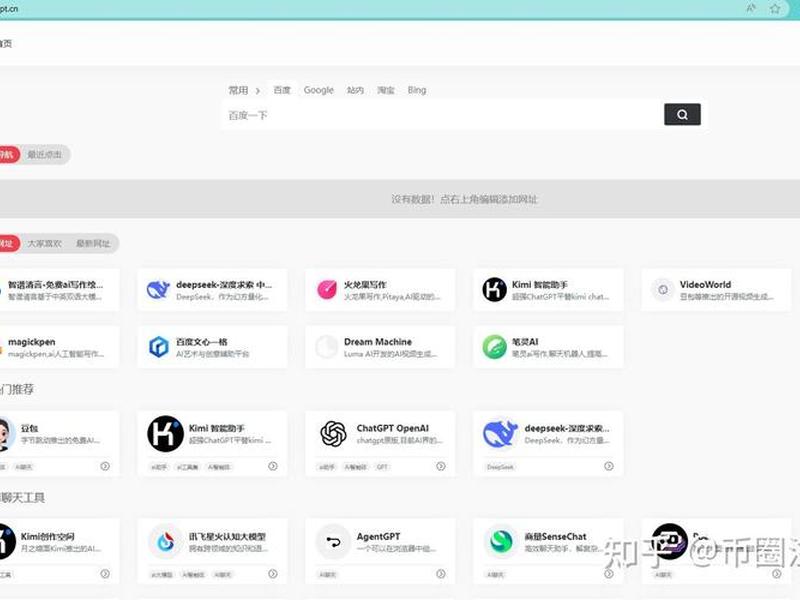Expand the 常用 search category arrow

point(258,91)
